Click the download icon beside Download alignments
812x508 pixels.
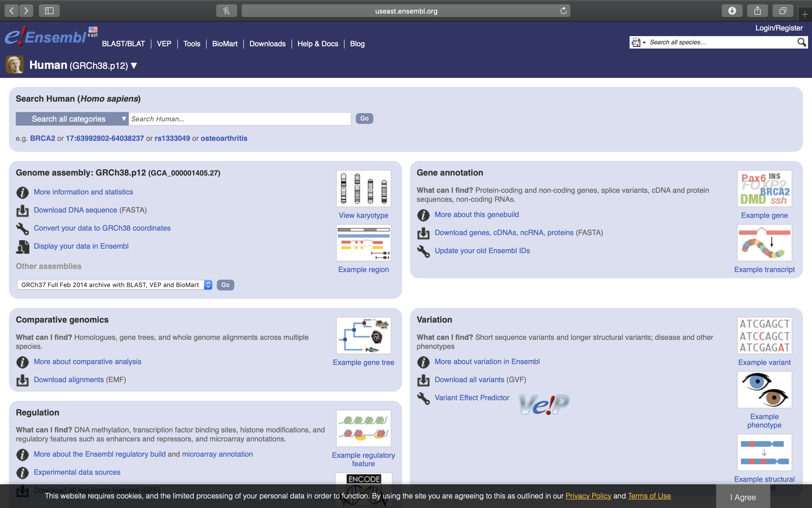pyautogui.click(x=23, y=380)
